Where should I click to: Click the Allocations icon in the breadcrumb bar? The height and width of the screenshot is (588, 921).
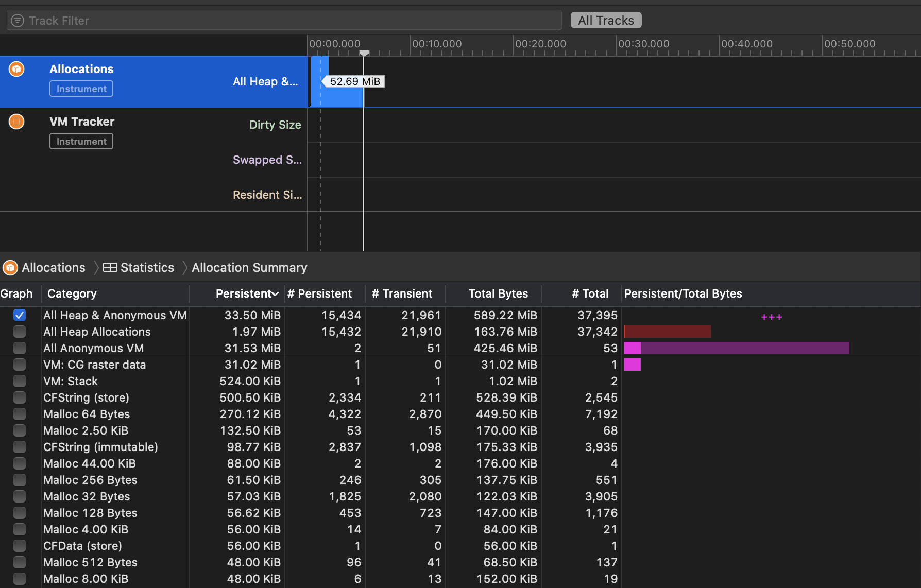click(10, 268)
